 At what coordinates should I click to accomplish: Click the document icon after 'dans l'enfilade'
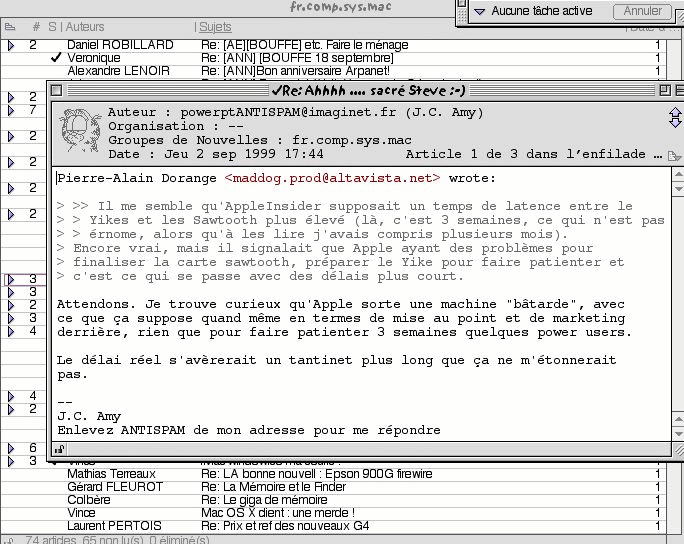click(x=674, y=156)
